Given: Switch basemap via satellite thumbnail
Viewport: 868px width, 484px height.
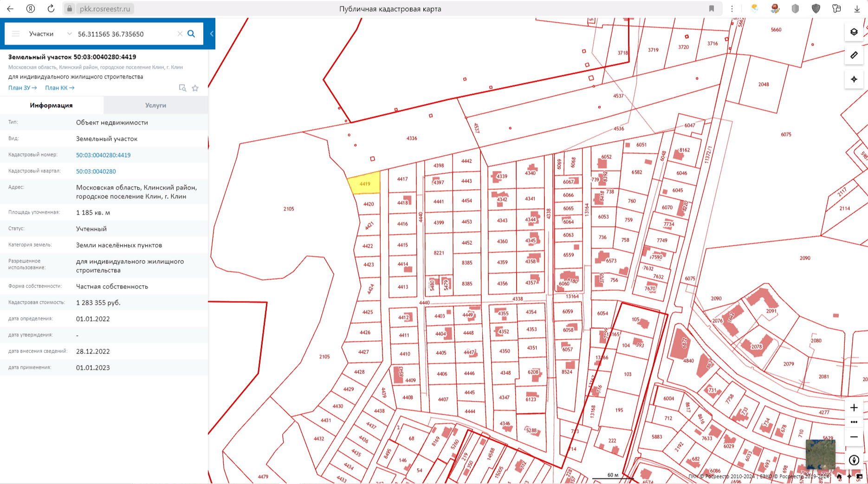Looking at the screenshot, I should pos(820,454).
